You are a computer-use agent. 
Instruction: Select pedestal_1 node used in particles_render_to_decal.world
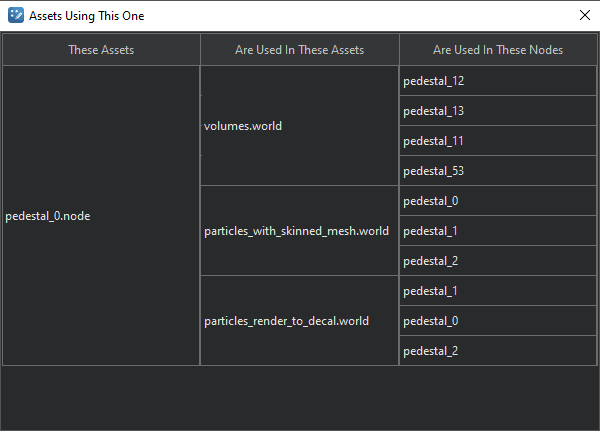click(x=431, y=291)
